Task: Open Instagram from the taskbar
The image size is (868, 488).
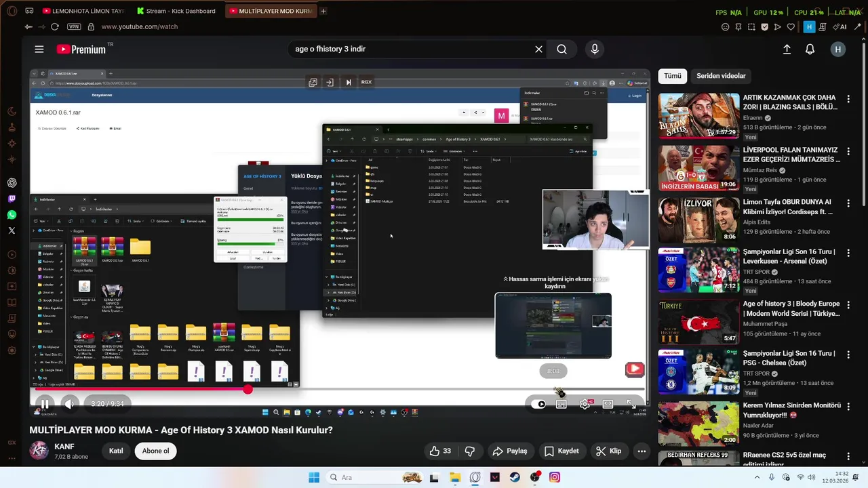Action: point(555,477)
